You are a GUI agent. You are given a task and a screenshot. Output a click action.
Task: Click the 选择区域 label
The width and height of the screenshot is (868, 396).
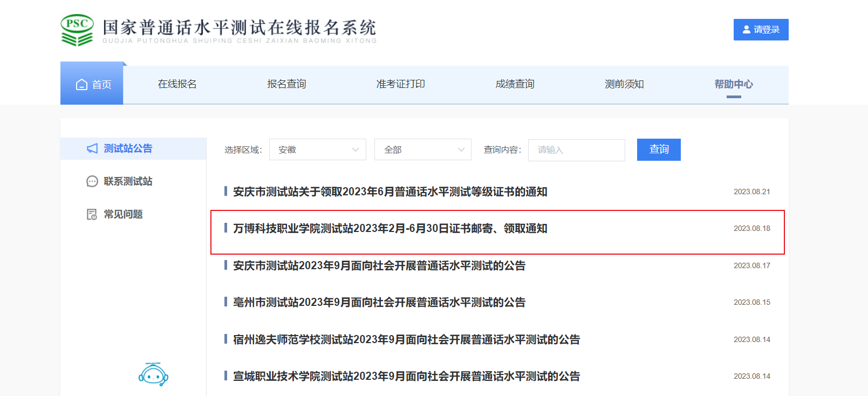[243, 149]
